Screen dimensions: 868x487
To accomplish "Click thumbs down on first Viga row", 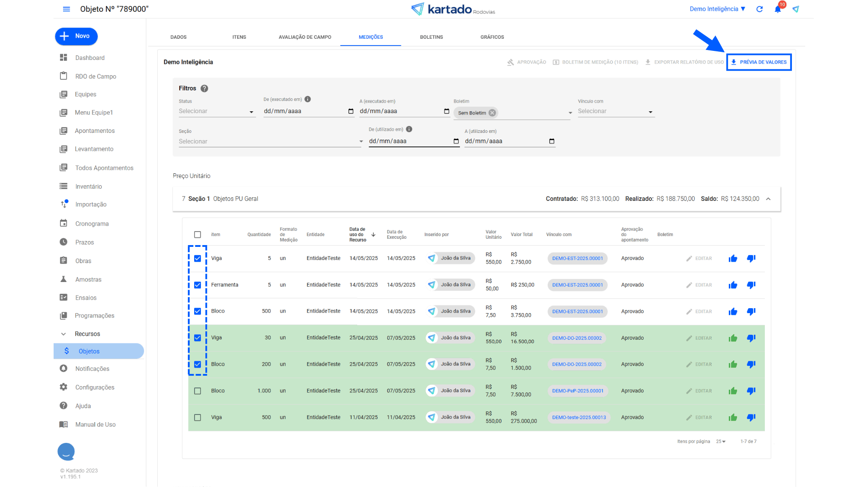I will [751, 259].
